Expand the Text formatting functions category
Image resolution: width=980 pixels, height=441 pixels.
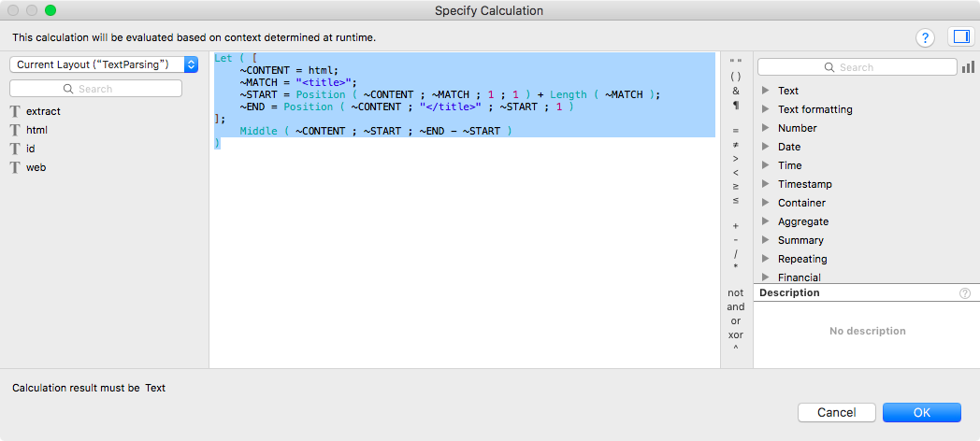(765, 109)
